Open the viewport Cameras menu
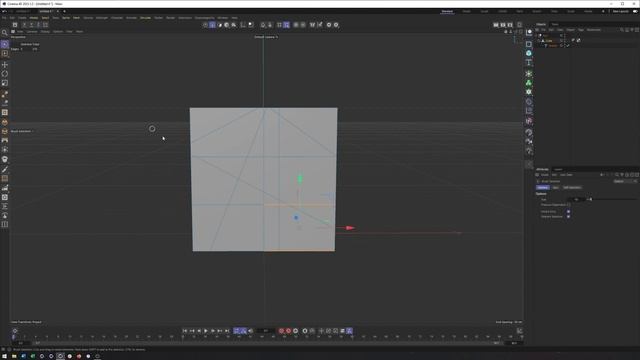This screenshot has width=640, height=360. click(32, 31)
